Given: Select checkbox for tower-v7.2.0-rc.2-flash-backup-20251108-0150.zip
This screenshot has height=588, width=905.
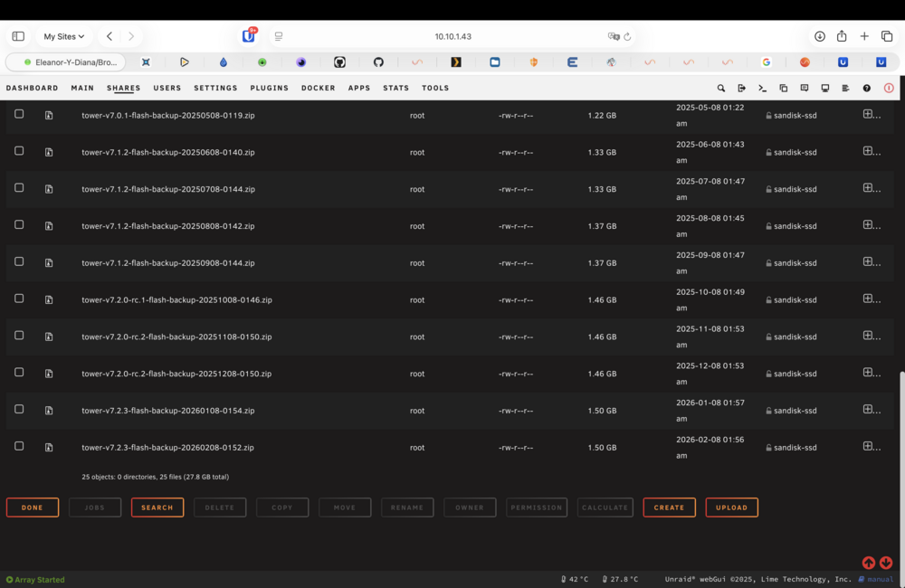Looking at the screenshot, I should [x=19, y=336].
